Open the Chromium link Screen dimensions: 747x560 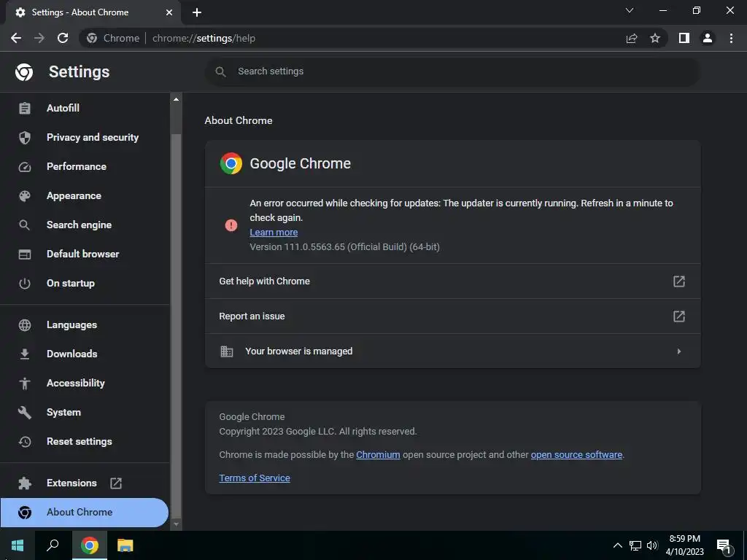(x=378, y=455)
